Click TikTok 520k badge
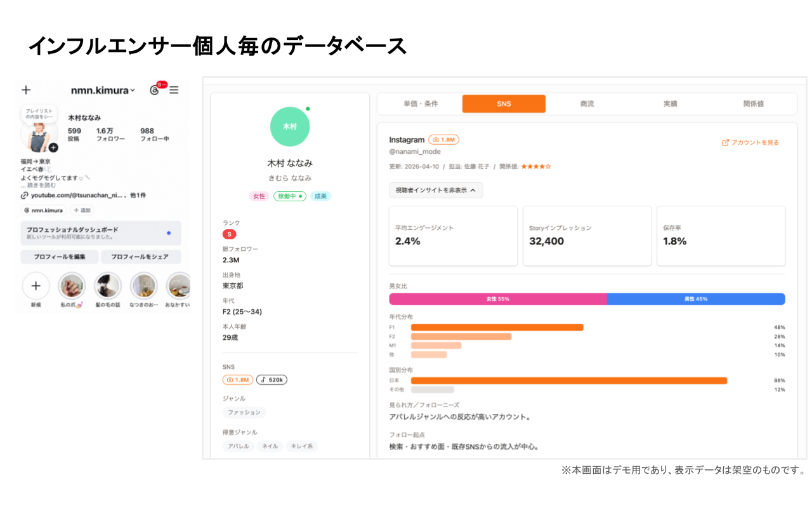The width and height of the screenshot is (812, 508). pyautogui.click(x=272, y=380)
